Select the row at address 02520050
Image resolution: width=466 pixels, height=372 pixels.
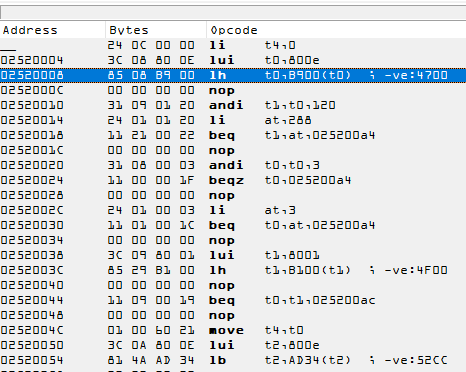pos(233,345)
